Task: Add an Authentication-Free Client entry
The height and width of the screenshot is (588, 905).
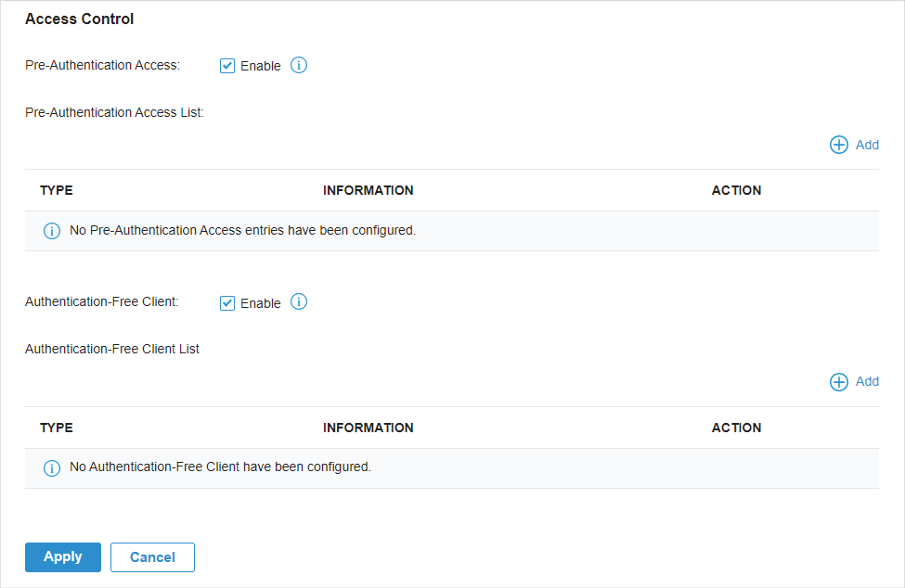Action: tap(854, 381)
